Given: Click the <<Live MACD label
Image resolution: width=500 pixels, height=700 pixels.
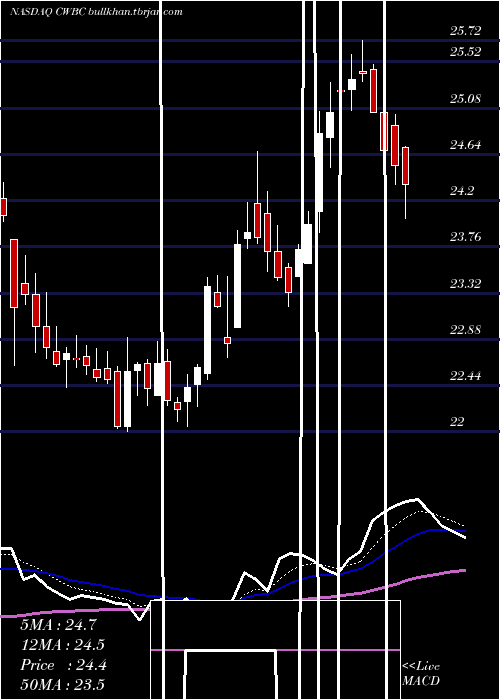Looking at the screenshot, I should coord(421,673).
